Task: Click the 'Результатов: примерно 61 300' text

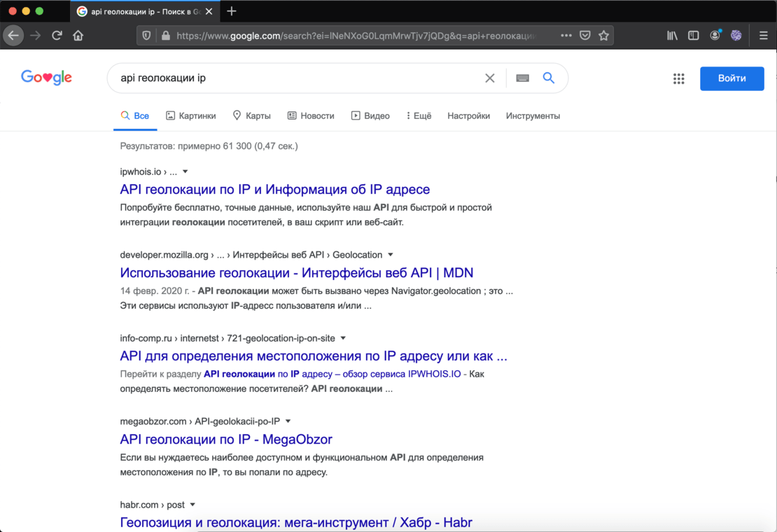Action: click(x=209, y=146)
